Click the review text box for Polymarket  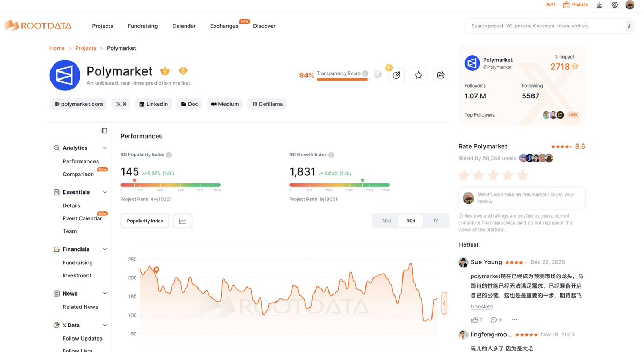(x=522, y=198)
